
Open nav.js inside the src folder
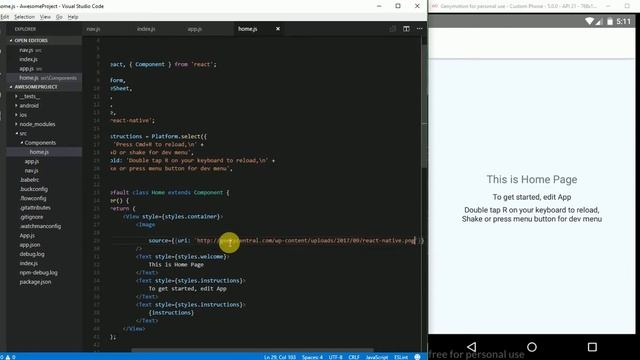[31, 171]
